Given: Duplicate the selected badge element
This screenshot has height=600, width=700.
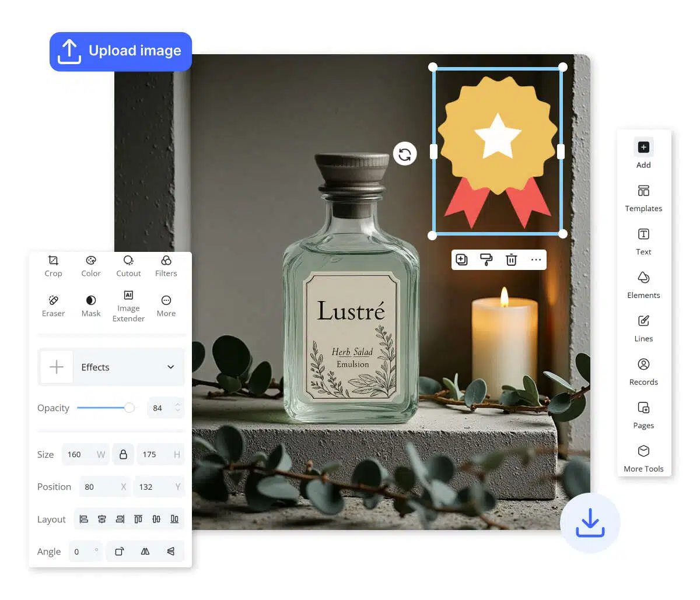Looking at the screenshot, I should coord(461,260).
